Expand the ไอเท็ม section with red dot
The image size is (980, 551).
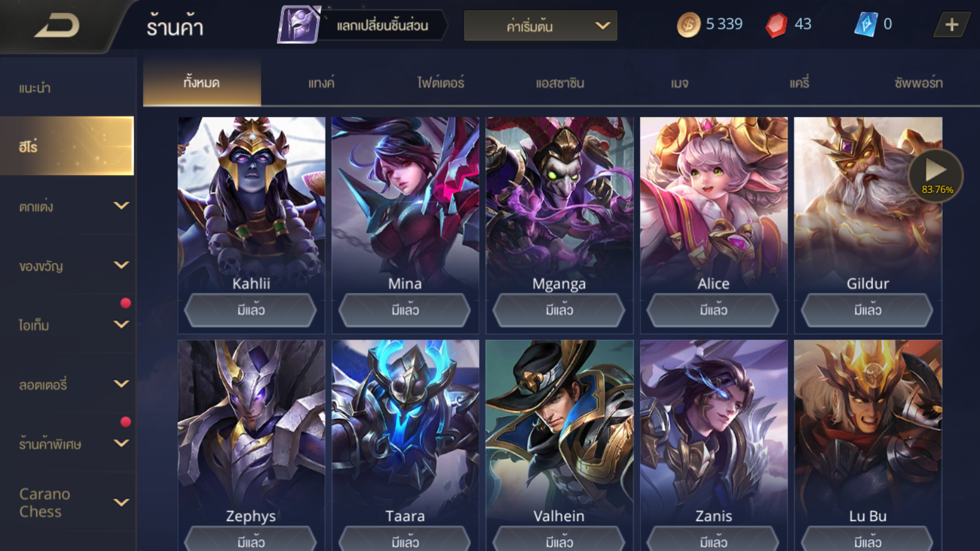67,325
